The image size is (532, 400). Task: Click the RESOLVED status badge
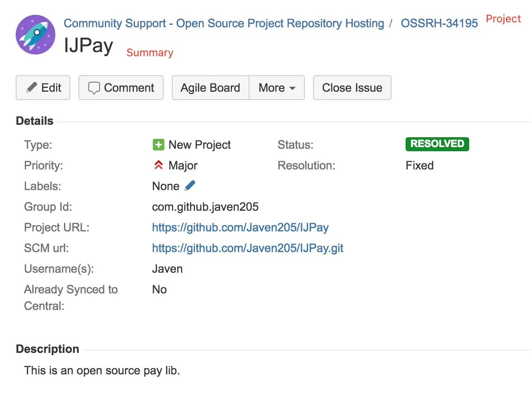pos(437,144)
